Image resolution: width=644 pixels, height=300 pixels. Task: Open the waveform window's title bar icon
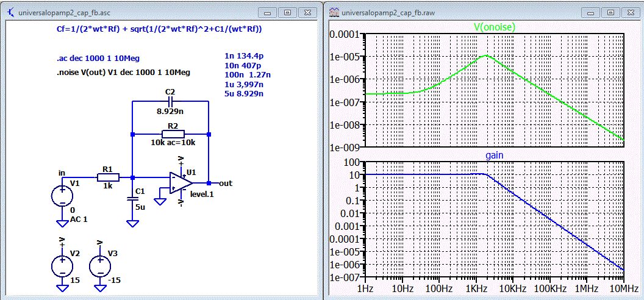[x=334, y=12]
